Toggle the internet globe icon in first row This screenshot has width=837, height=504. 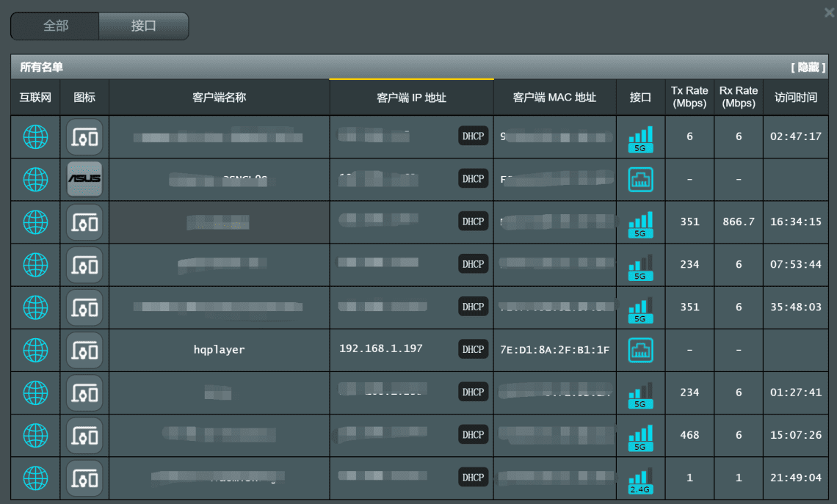[x=34, y=136]
